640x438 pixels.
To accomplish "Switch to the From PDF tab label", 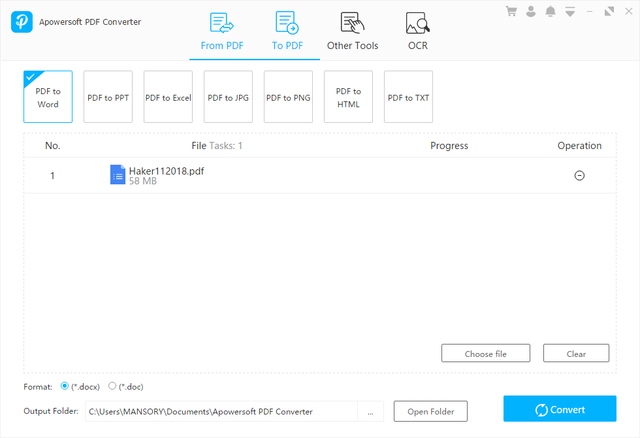I will [x=222, y=46].
